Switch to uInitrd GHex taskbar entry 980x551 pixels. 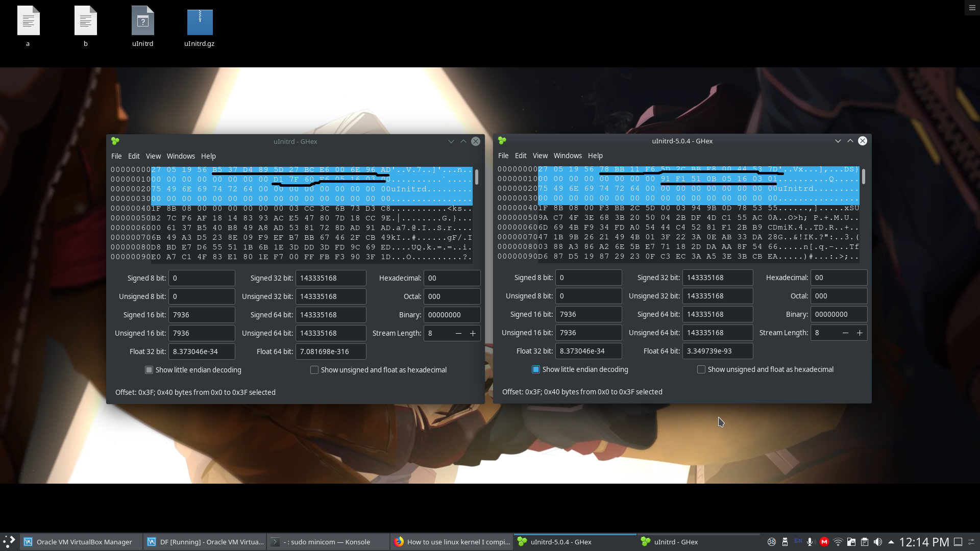click(x=699, y=542)
